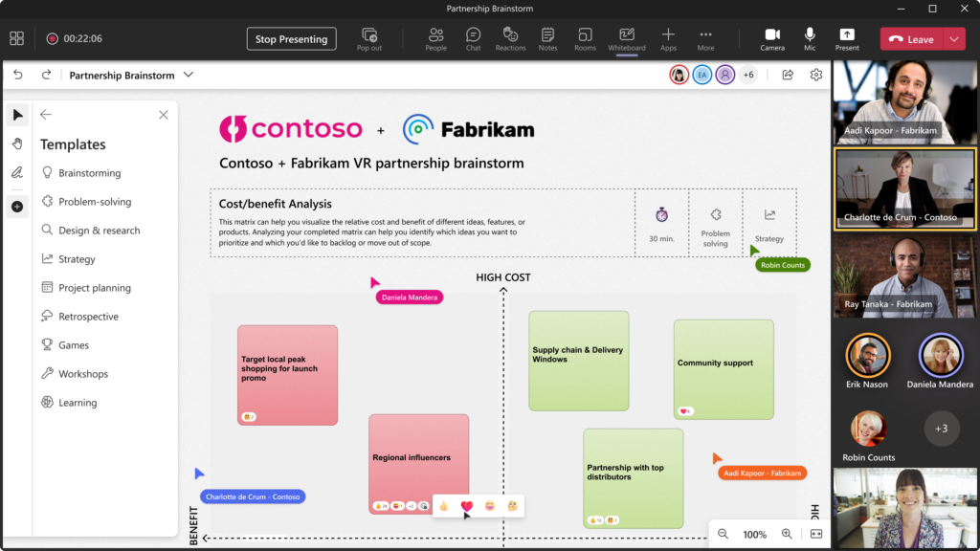The width and height of the screenshot is (980, 551).
Task: Open the Apps panel in the toolbar
Action: (x=667, y=38)
